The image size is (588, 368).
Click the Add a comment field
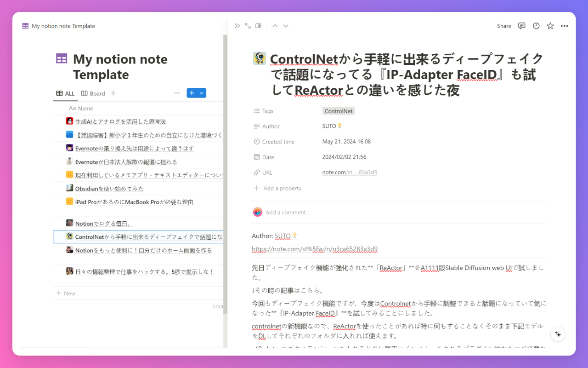288,212
